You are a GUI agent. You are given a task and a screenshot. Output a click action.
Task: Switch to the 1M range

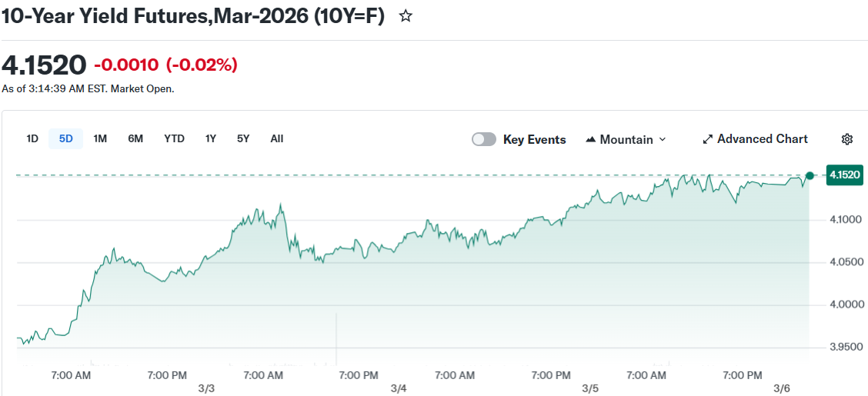point(100,138)
